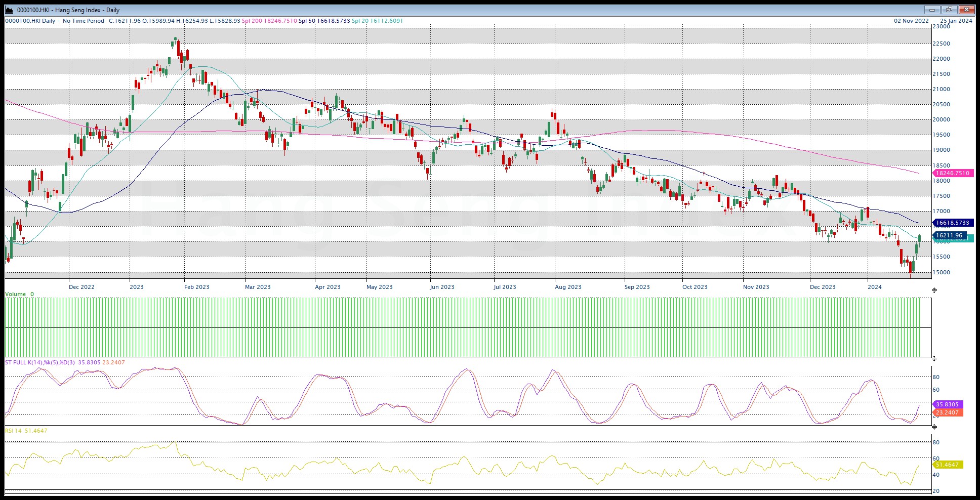Click the 'Sep 2023' date axis label

tap(637, 287)
